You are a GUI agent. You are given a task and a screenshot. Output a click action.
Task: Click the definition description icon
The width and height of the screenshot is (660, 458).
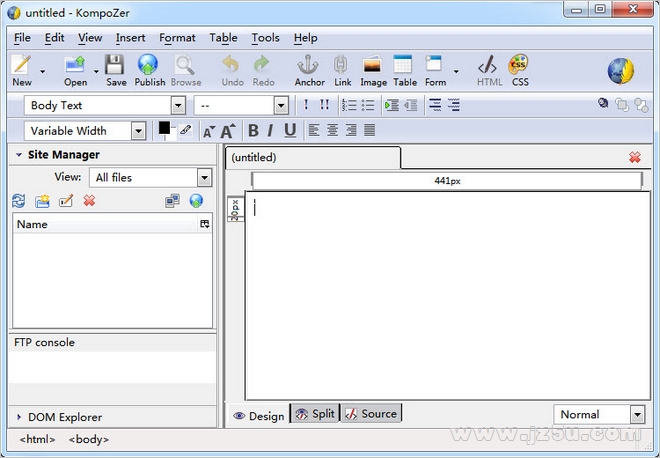pos(453,105)
